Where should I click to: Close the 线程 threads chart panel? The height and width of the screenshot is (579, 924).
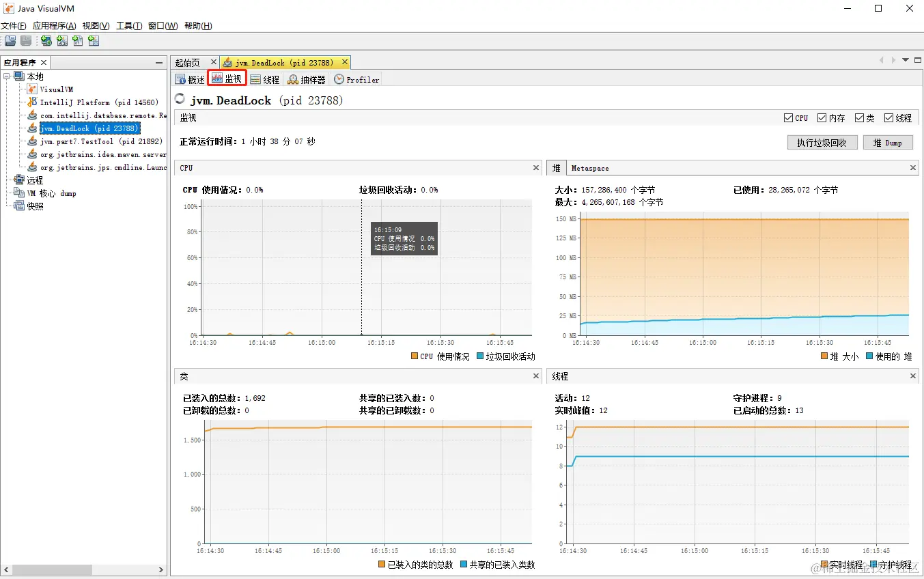coord(913,376)
